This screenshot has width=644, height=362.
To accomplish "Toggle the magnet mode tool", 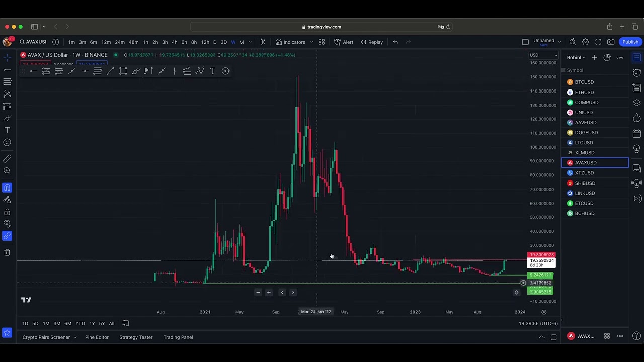I will point(7,188).
